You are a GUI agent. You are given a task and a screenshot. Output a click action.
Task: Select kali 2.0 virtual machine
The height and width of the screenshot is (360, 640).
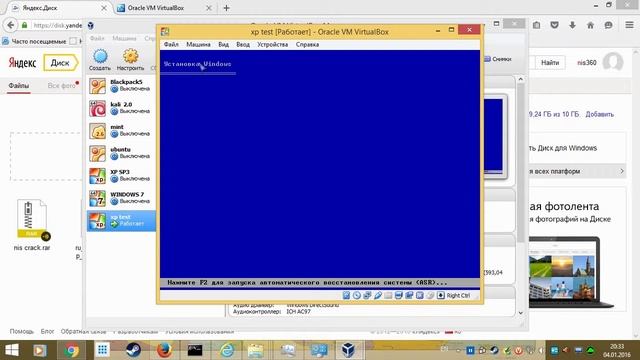(x=121, y=108)
